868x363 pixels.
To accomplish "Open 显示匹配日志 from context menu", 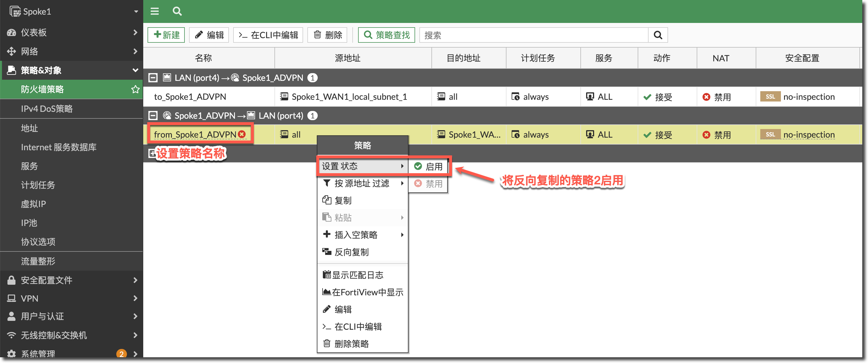I will 357,275.
